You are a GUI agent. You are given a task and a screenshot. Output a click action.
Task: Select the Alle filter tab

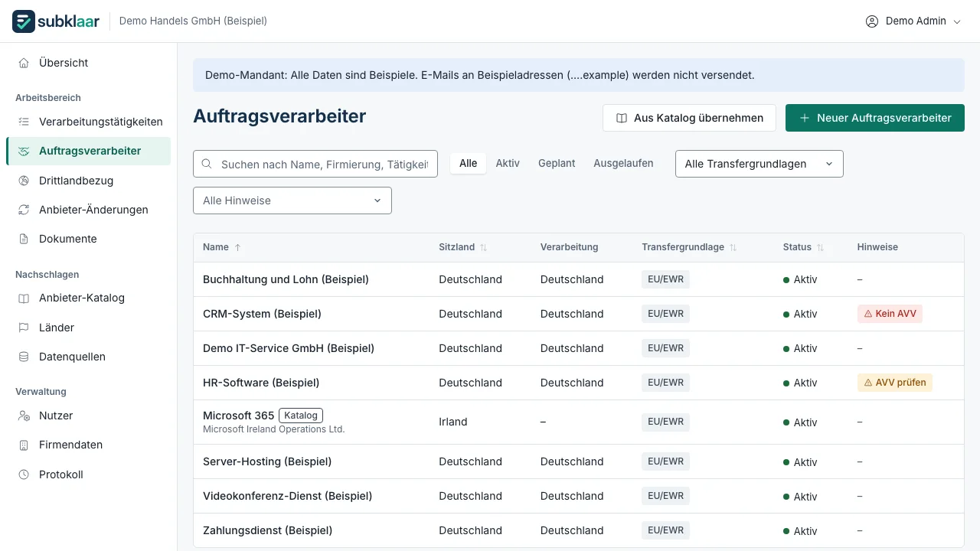click(x=469, y=163)
